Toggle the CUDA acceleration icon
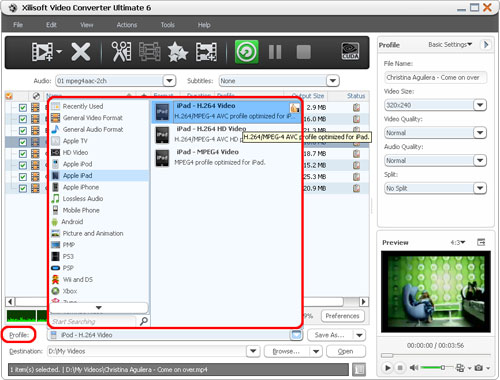The height and width of the screenshot is (380, 500). tap(350, 52)
